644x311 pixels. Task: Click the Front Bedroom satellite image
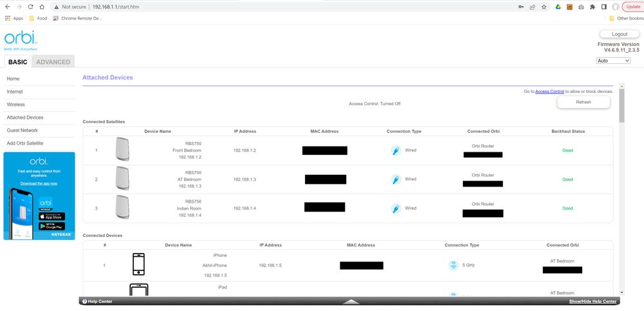click(122, 149)
